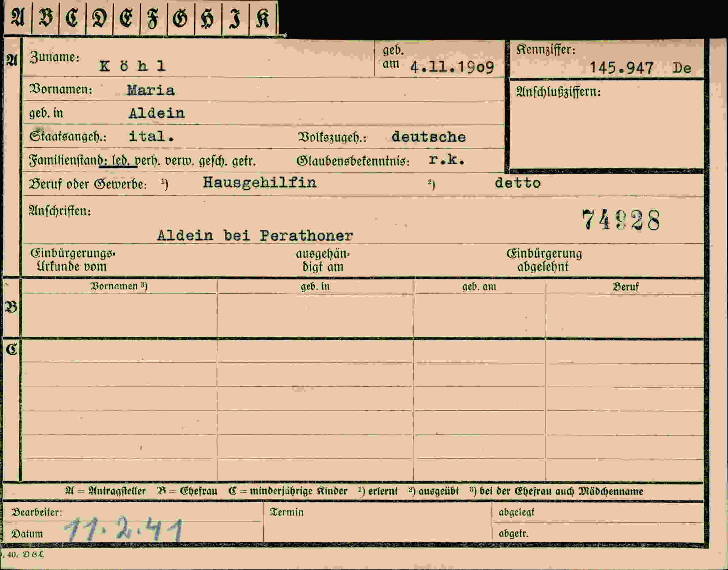Click the 'geb. in' column header
The image size is (728, 570).
315,287
